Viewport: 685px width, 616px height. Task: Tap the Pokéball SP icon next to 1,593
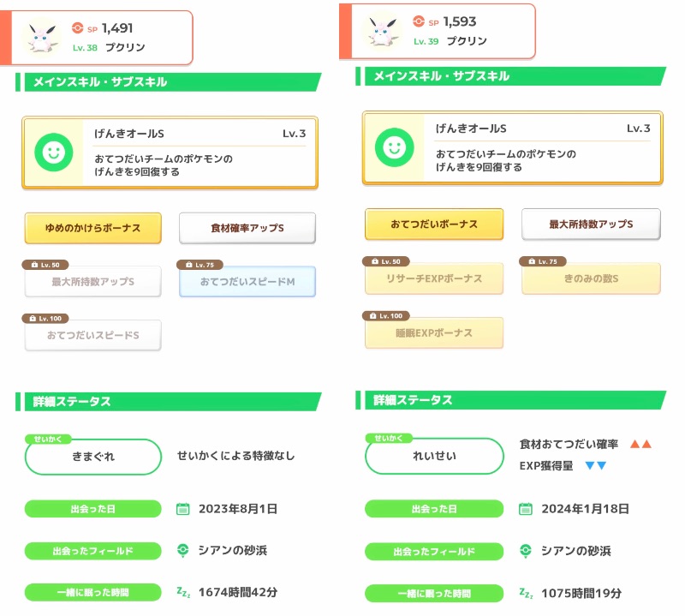[419, 21]
